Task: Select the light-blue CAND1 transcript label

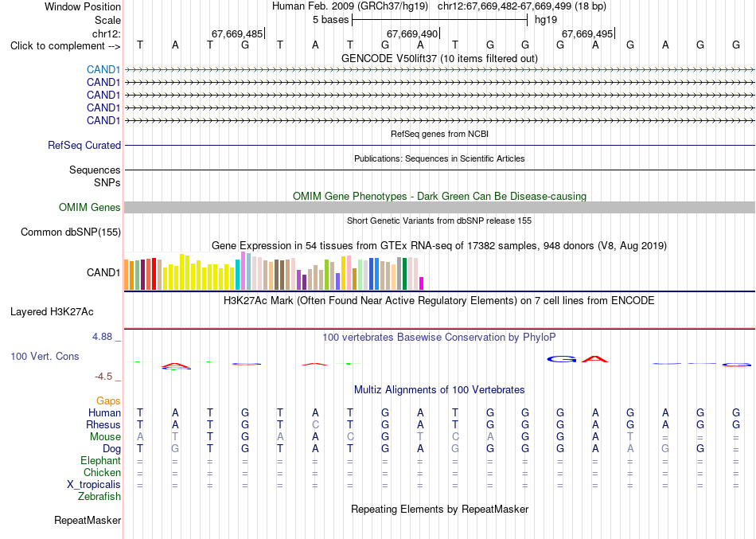Action: (x=103, y=69)
